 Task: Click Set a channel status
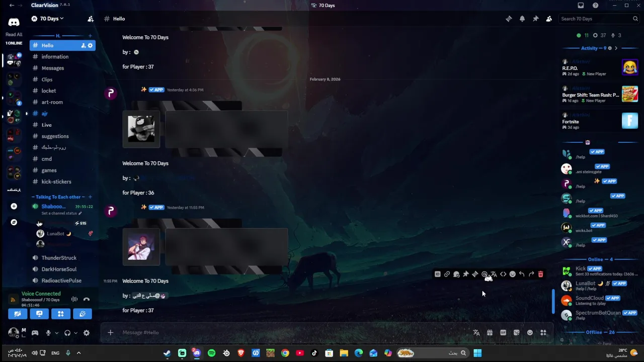61,213
